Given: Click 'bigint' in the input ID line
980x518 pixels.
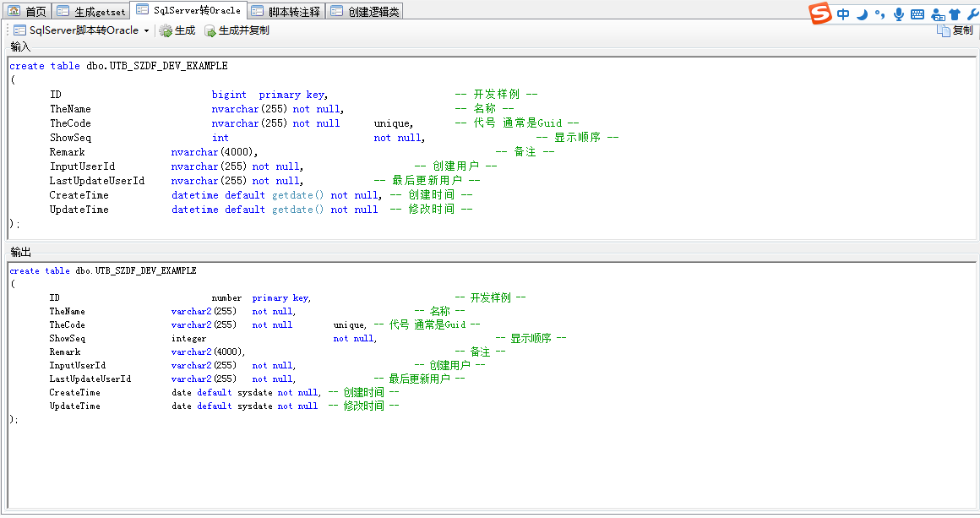Looking at the screenshot, I should [229, 95].
